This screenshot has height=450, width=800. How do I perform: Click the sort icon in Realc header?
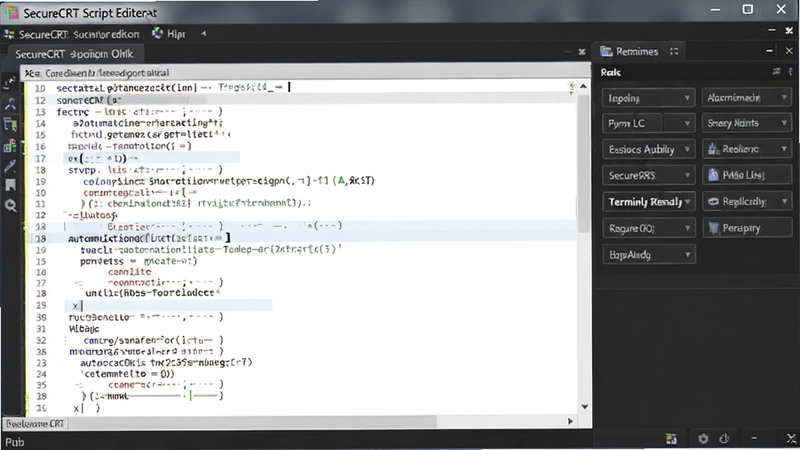pos(777,72)
